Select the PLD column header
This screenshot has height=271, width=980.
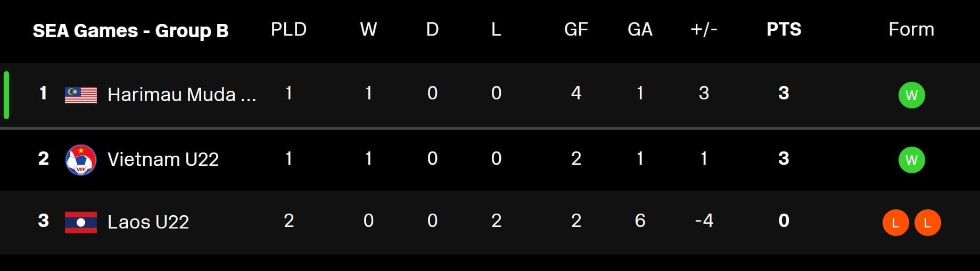tap(289, 30)
